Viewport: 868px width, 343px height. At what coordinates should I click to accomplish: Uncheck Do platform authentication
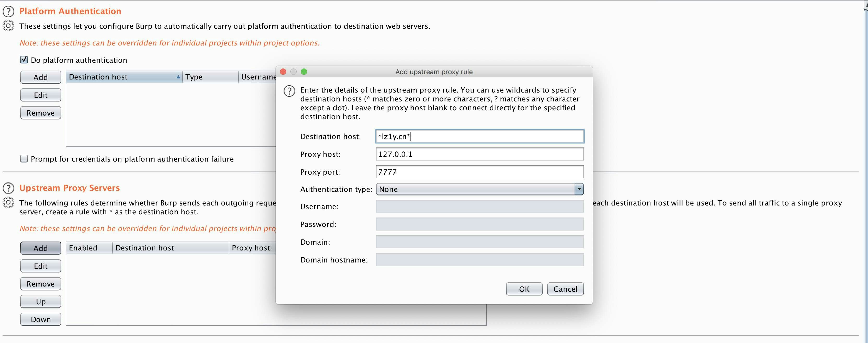(24, 60)
